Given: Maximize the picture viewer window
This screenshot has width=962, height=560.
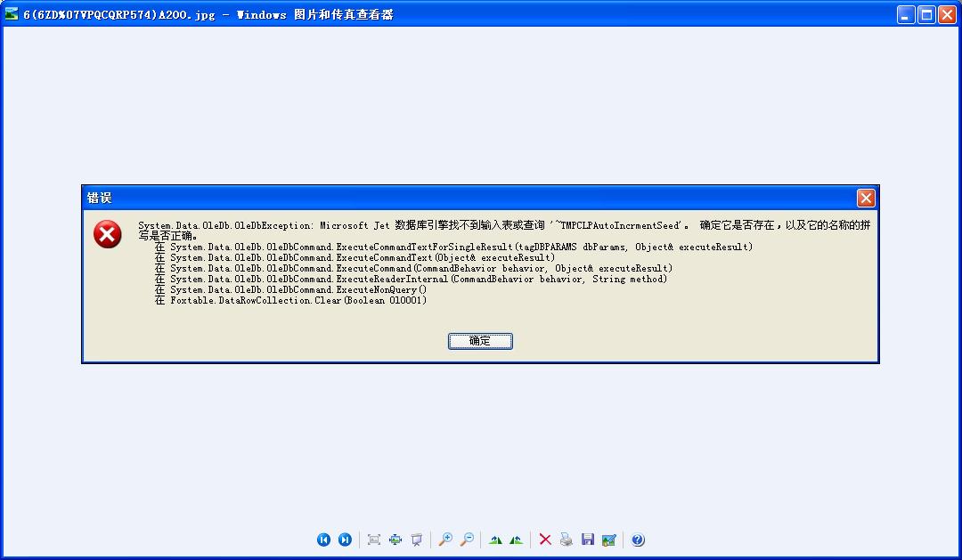Looking at the screenshot, I should coord(926,15).
